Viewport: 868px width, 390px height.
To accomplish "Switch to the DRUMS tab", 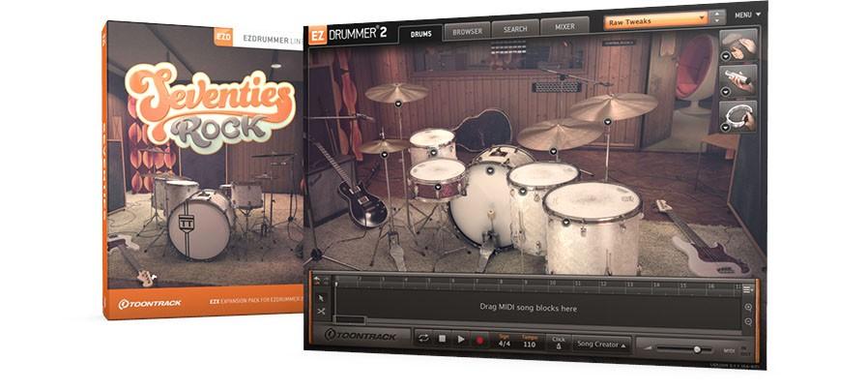I will click(420, 34).
